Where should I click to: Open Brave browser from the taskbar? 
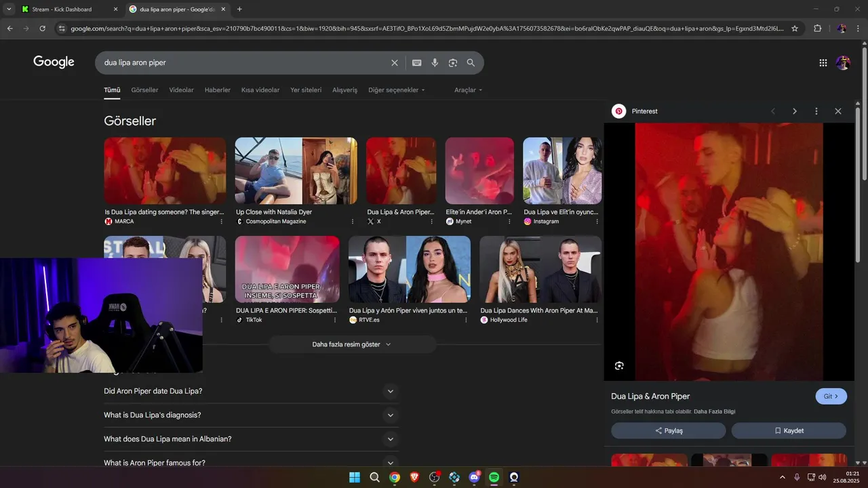pos(414,477)
